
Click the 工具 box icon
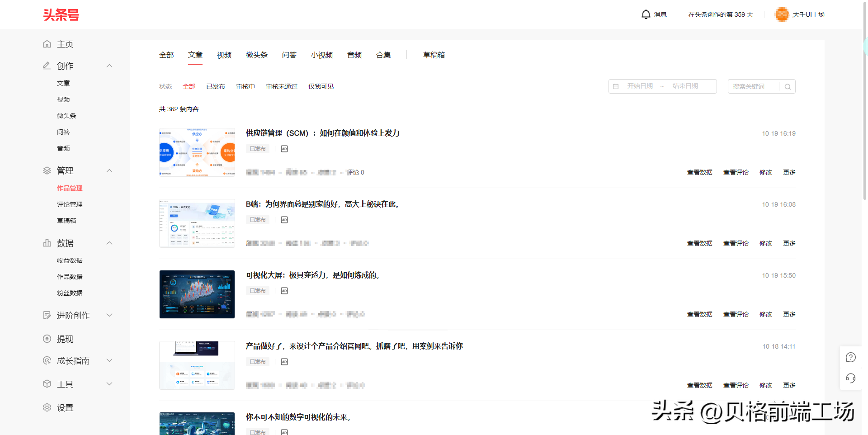47,384
